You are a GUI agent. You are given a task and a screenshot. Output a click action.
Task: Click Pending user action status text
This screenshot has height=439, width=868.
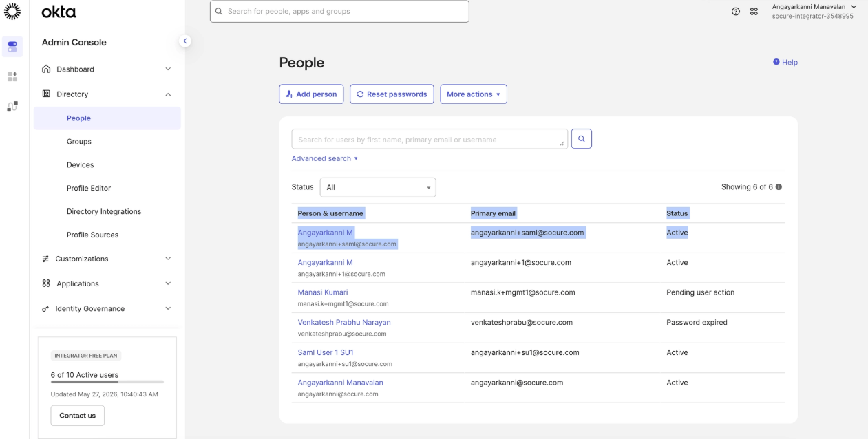pos(701,292)
